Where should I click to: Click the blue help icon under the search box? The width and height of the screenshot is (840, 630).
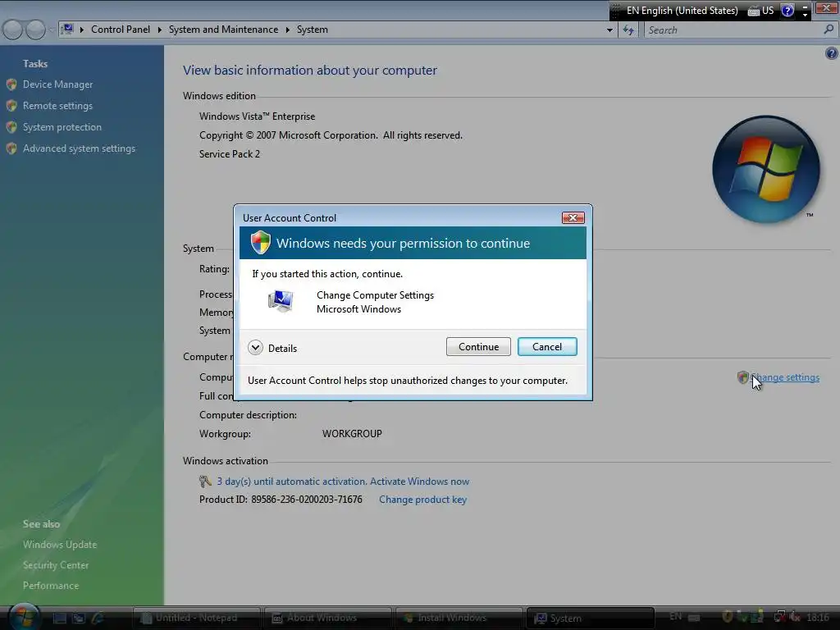coord(832,53)
